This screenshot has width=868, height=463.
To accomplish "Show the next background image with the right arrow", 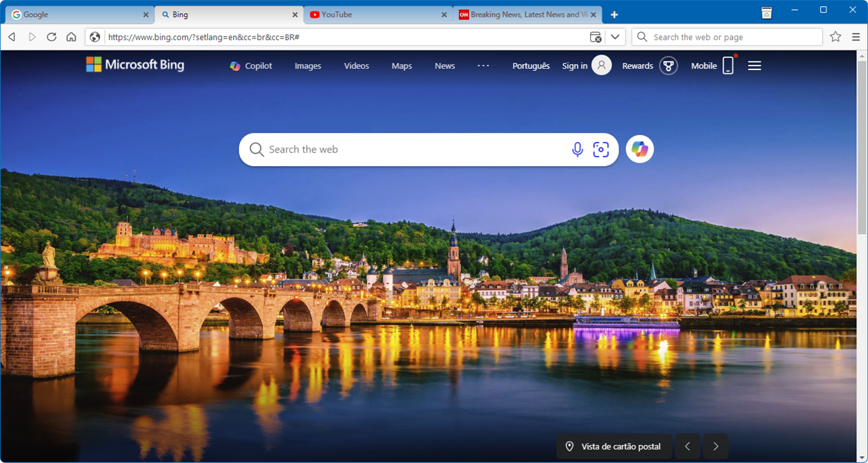I will (715, 446).
